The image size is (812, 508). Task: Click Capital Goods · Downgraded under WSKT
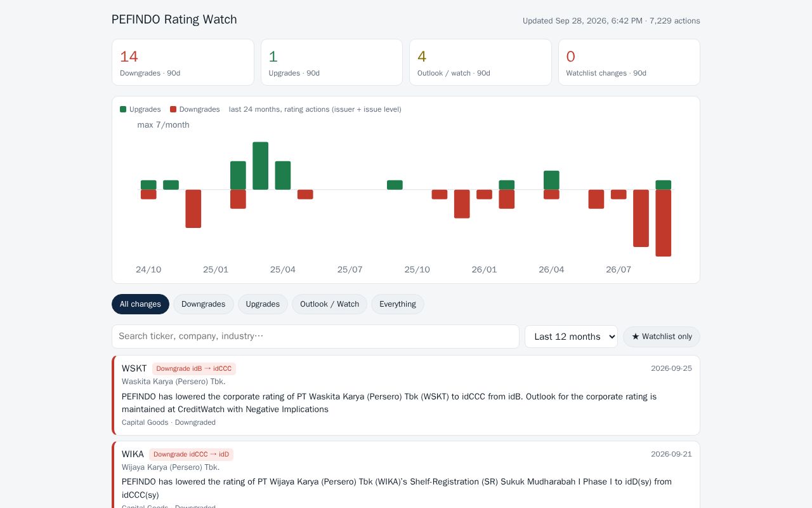[x=169, y=422]
